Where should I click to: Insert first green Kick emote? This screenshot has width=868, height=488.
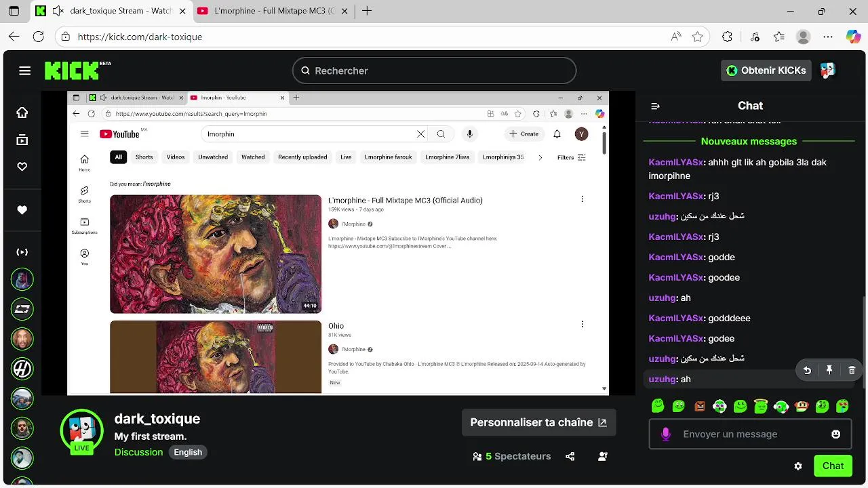[x=658, y=406]
